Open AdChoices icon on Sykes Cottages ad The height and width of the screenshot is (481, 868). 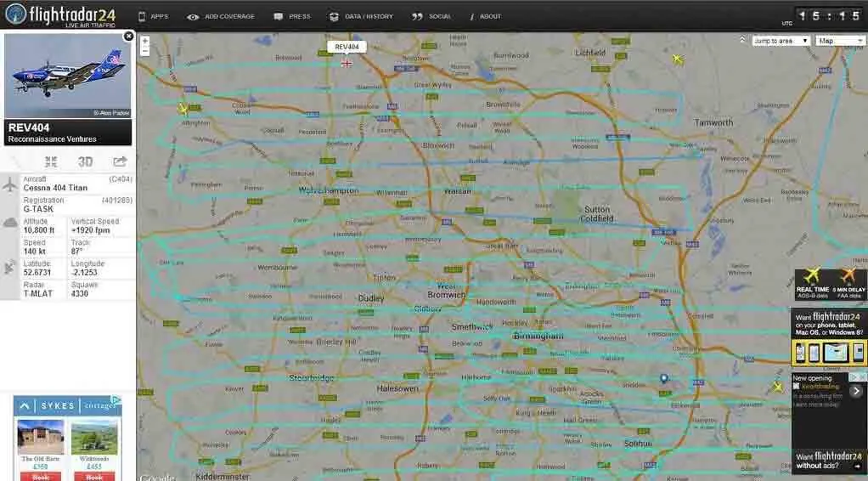(x=116, y=399)
